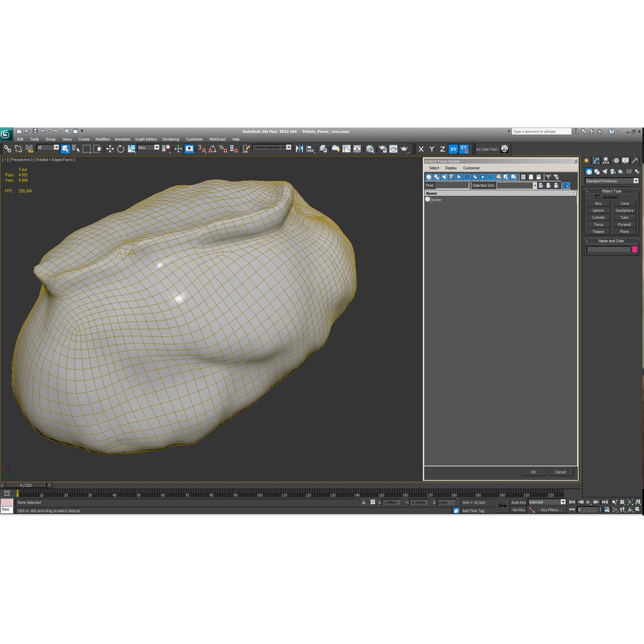The width and height of the screenshot is (644, 644).
Task: Restrict to XY plane
Action: [453, 149]
